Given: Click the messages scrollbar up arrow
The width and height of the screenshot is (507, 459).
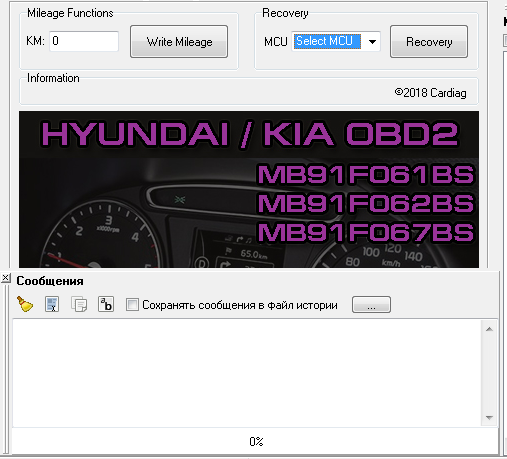Looking at the screenshot, I should pyautogui.click(x=489, y=329).
